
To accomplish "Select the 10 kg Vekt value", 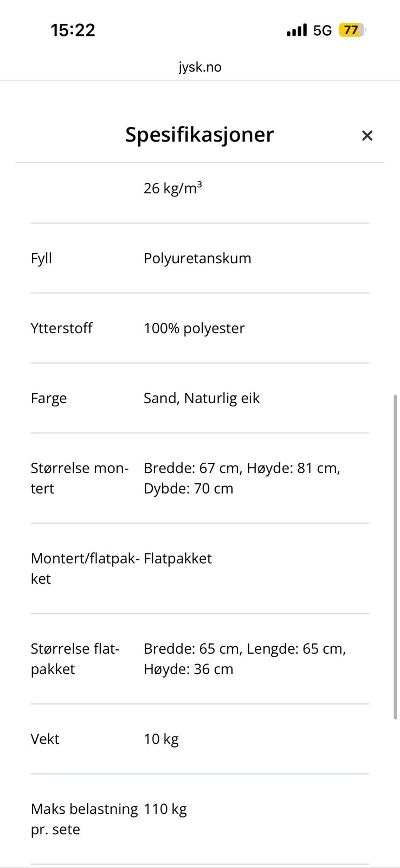I will point(161,739).
